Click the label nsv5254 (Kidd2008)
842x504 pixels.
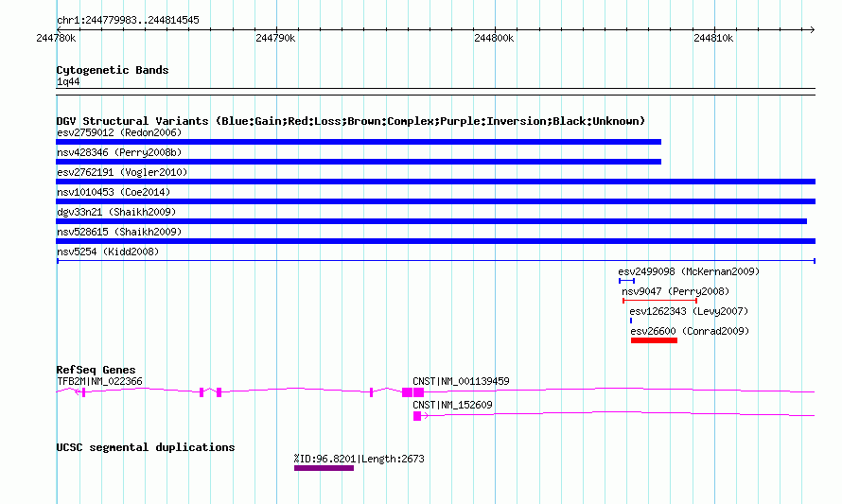click(108, 252)
